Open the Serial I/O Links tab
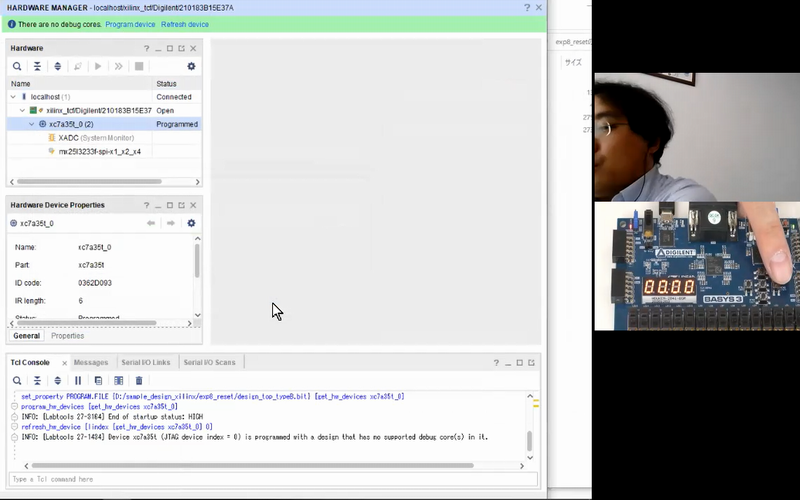Screen dimensions: 800x500 tap(146, 362)
